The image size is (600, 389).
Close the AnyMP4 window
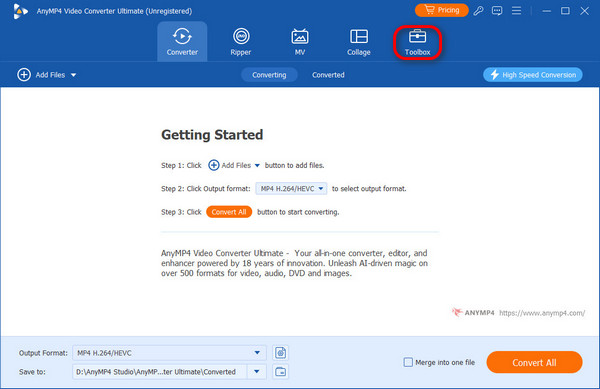point(584,11)
